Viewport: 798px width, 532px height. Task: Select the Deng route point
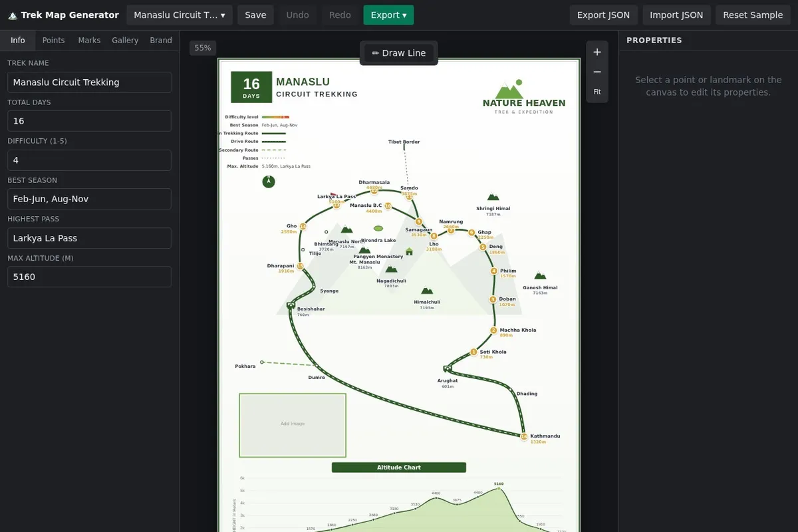(x=483, y=247)
